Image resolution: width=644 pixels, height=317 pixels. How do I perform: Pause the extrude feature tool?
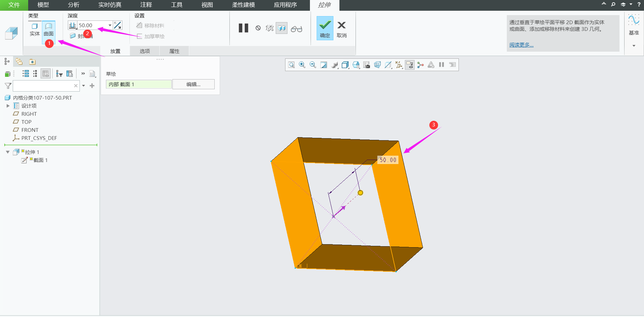click(x=244, y=28)
